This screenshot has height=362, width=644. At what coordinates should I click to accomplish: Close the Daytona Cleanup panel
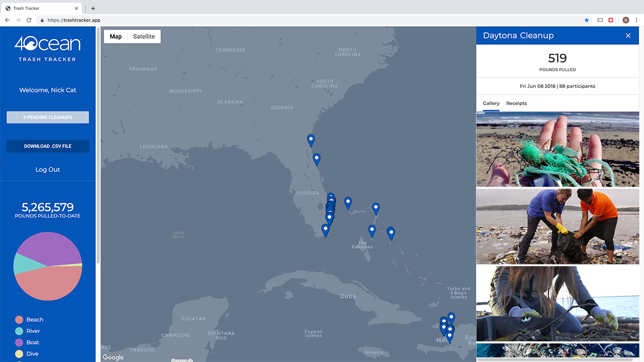click(x=628, y=36)
